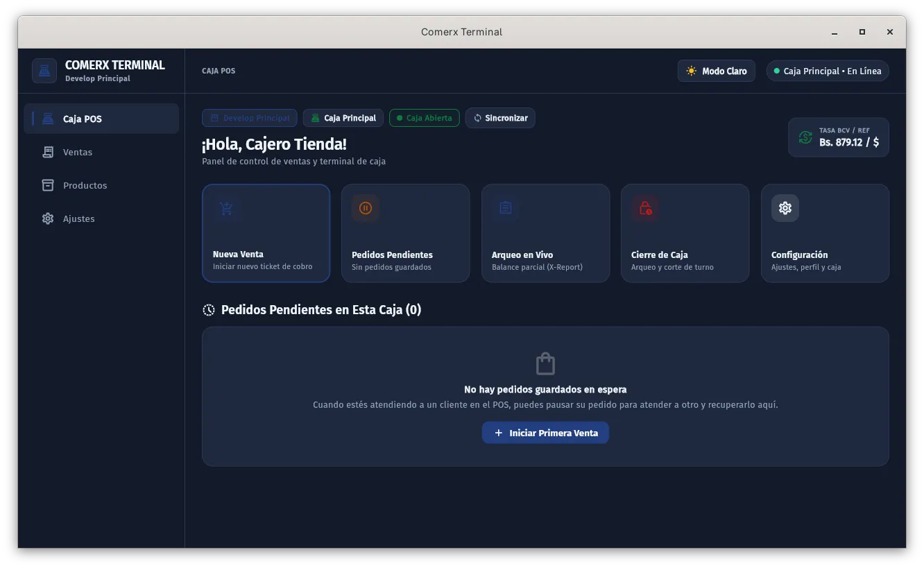Maximize the Comerx Terminal window

tap(862, 32)
